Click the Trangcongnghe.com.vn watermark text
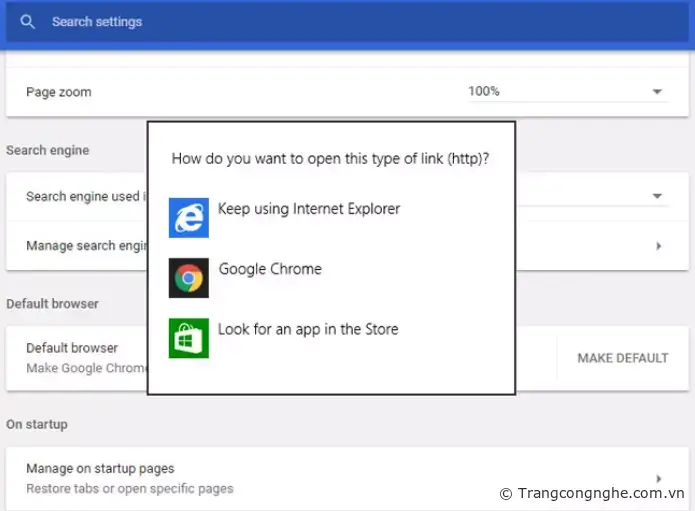The width and height of the screenshot is (695, 511). coord(597,493)
